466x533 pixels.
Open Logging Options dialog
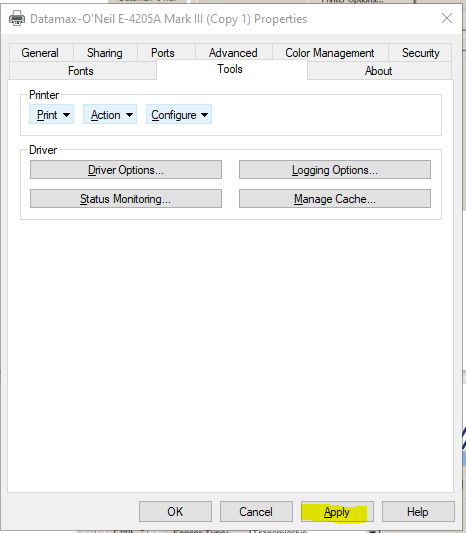click(335, 170)
